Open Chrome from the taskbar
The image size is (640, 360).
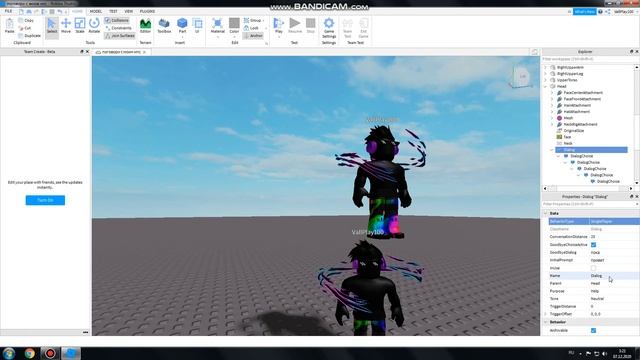tap(29, 353)
